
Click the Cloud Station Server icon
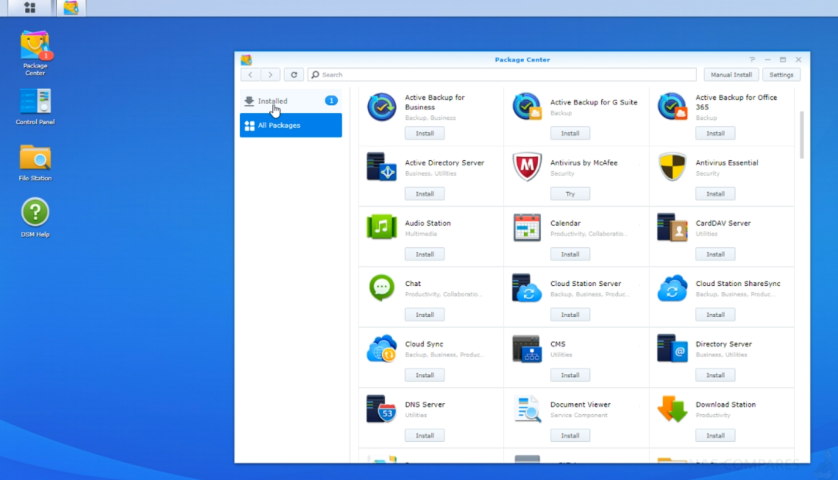[x=527, y=288]
